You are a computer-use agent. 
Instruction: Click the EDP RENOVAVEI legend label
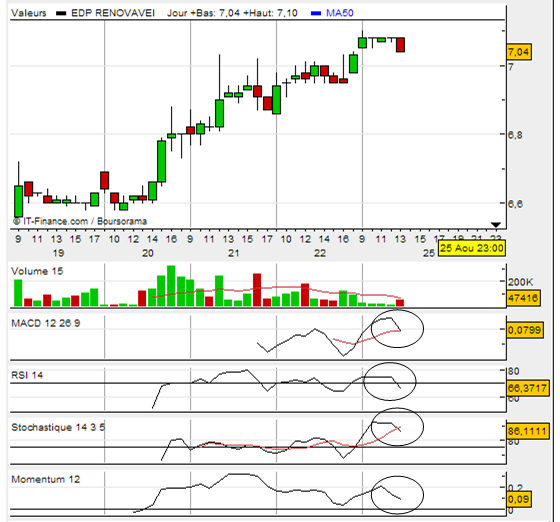[x=113, y=13]
